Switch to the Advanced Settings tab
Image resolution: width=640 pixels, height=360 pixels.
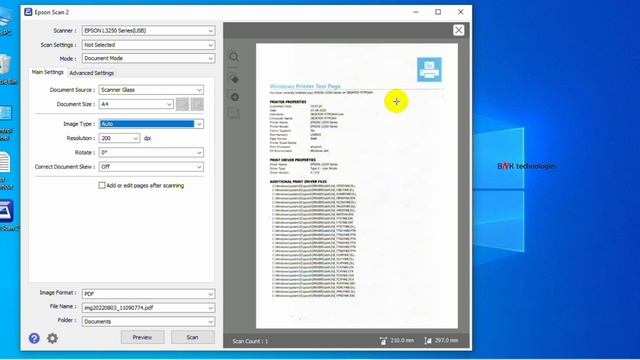(91, 73)
